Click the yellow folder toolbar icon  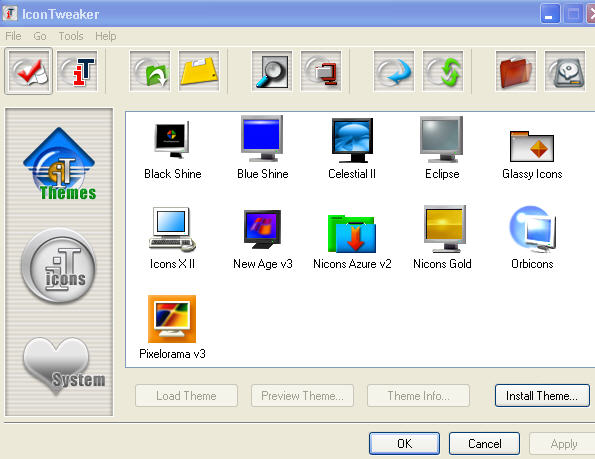[x=199, y=71]
